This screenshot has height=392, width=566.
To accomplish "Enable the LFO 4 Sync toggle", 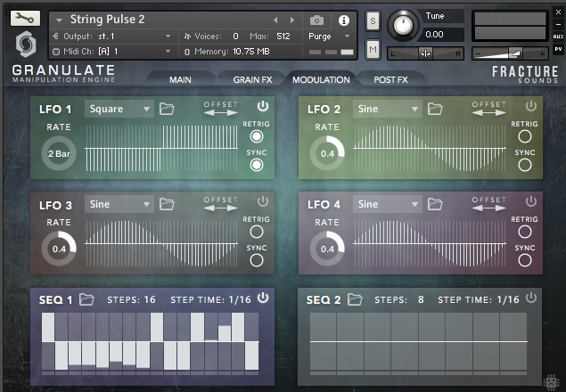I will tap(524, 261).
